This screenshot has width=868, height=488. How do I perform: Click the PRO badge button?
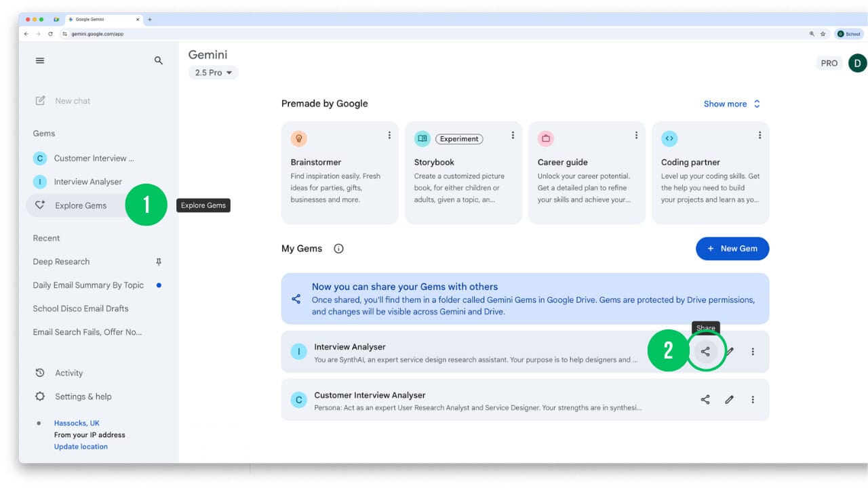[829, 63]
